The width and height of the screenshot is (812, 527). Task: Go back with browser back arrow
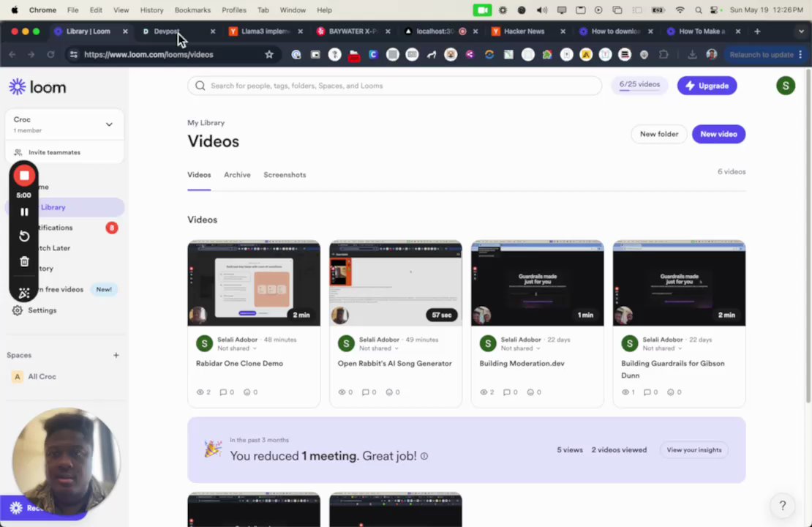pyautogui.click(x=12, y=54)
